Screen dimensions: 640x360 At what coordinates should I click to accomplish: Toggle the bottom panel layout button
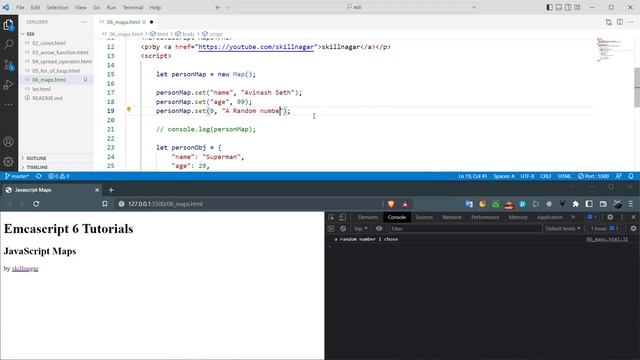[x=559, y=7]
